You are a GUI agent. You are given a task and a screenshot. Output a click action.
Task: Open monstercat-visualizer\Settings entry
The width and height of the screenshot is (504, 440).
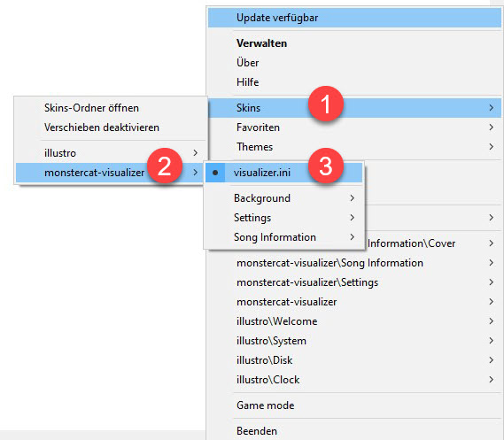(354, 282)
